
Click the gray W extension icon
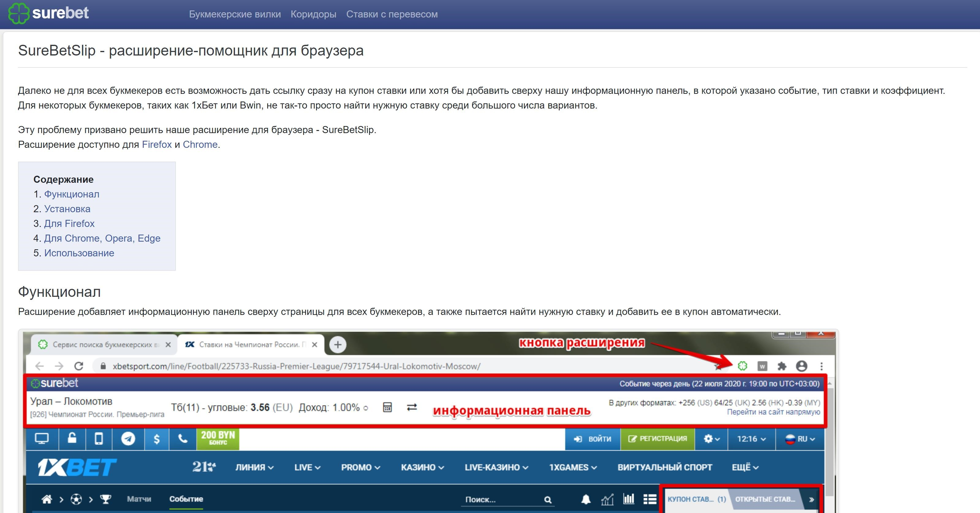pyautogui.click(x=762, y=366)
